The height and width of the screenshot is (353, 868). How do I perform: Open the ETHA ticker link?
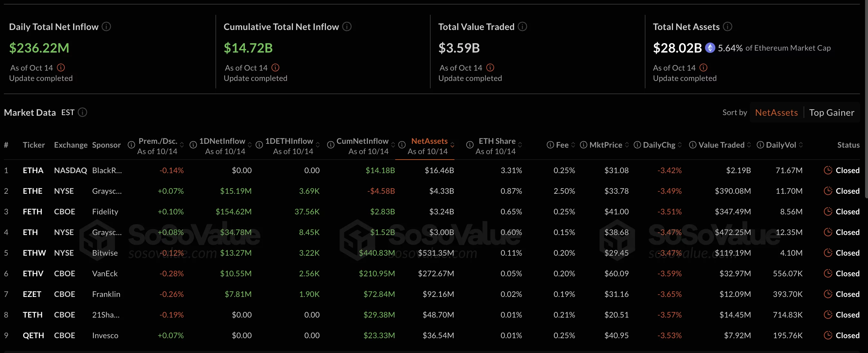coord(33,170)
